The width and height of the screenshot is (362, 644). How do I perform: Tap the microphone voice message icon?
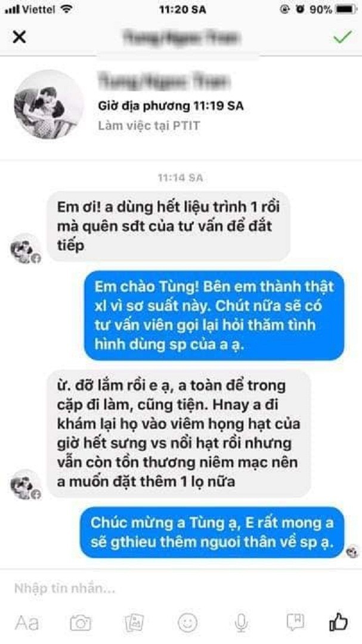[241, 623]
